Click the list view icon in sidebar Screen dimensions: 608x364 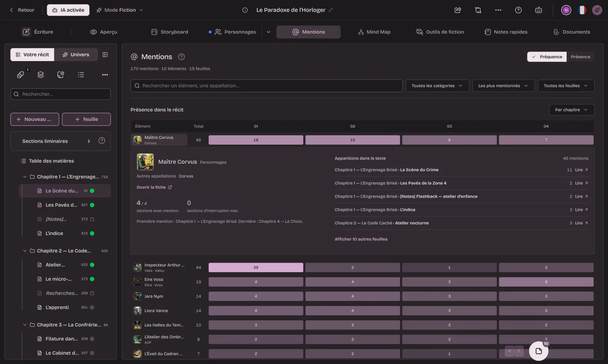coord(81,75)
